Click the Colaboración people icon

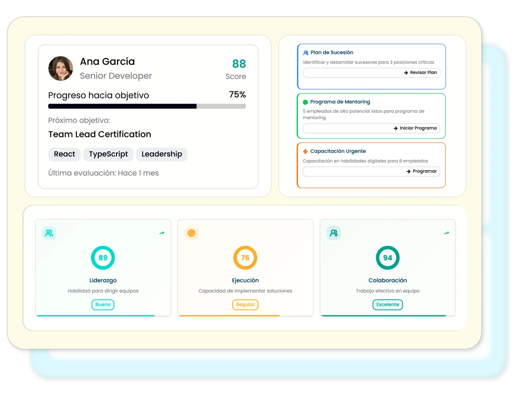pos(334,233)
